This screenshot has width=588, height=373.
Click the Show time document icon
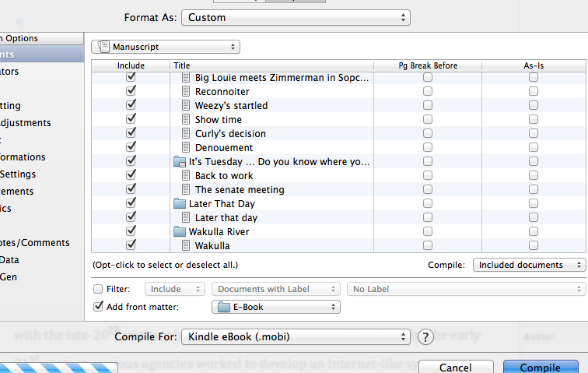[x=186, y=119]
